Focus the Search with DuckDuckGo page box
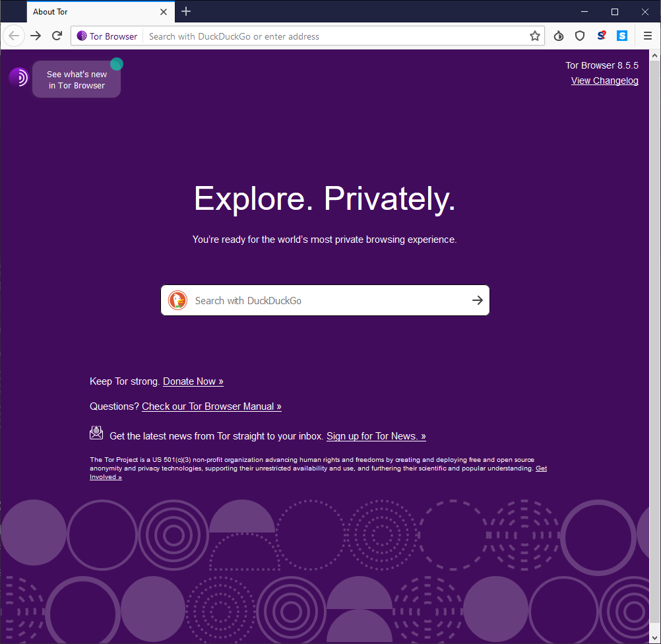 [325, 300]
